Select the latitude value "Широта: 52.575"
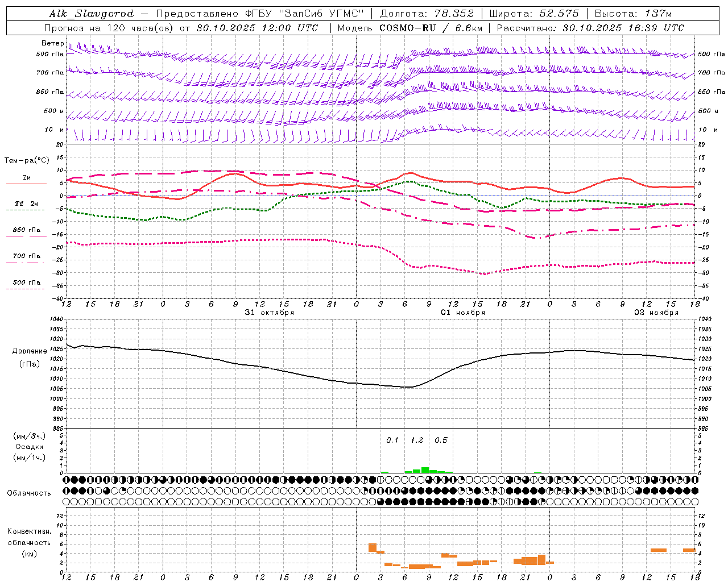Image resolution: width=728 pixels, height=582 pixels. pos(534,14)
